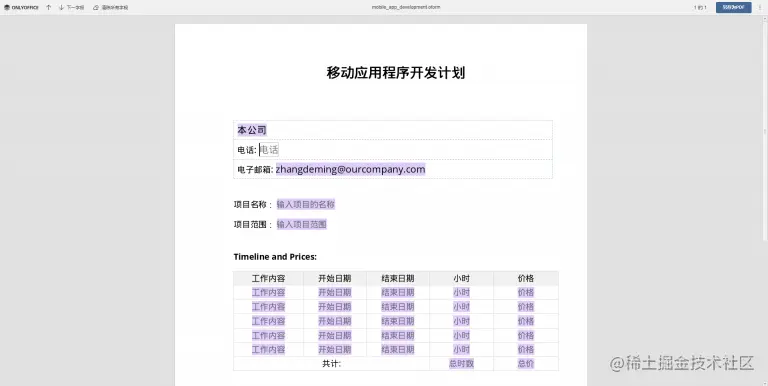
Task: Clear all fields with the eraser button
Action: (x=111, y=7)
